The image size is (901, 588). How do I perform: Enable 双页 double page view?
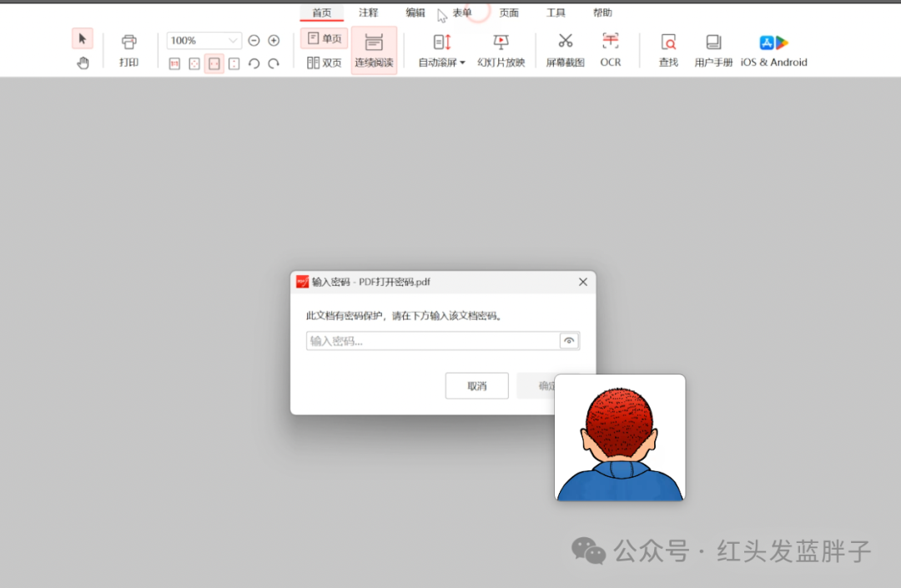pyautogui.click(x=324, y=63)
